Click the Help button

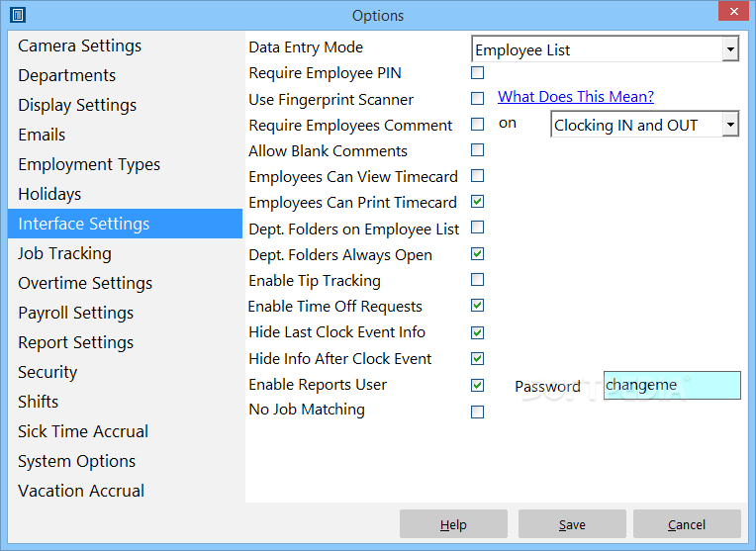pos(453,524)
